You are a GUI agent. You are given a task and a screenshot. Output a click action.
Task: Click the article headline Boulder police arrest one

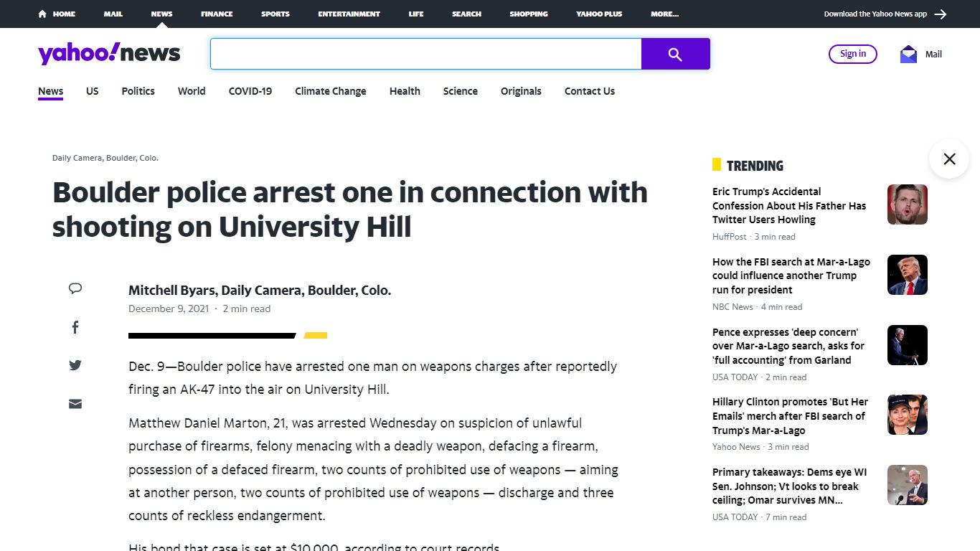pos(350,209)
